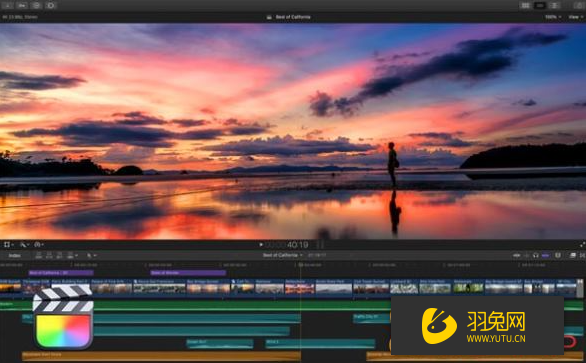
Task: Connect clip to primary storyline
Action: click(x=38, y=256)
